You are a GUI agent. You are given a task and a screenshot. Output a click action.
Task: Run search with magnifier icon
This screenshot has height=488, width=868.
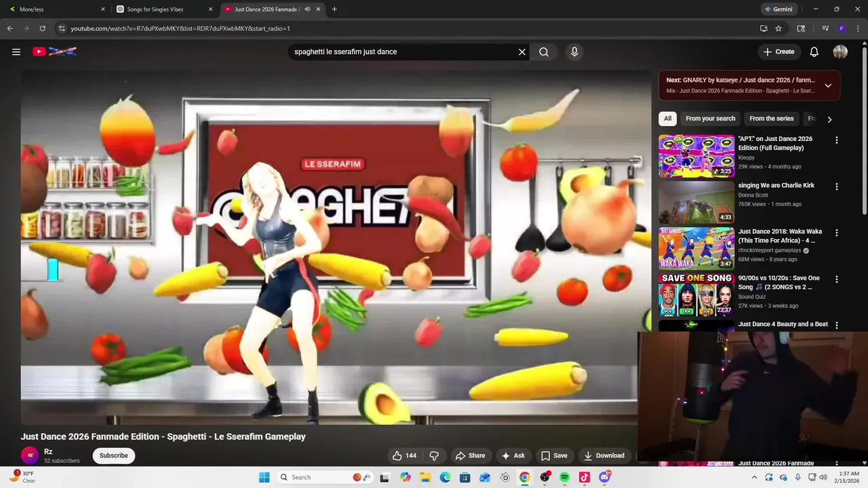[544, 52]
